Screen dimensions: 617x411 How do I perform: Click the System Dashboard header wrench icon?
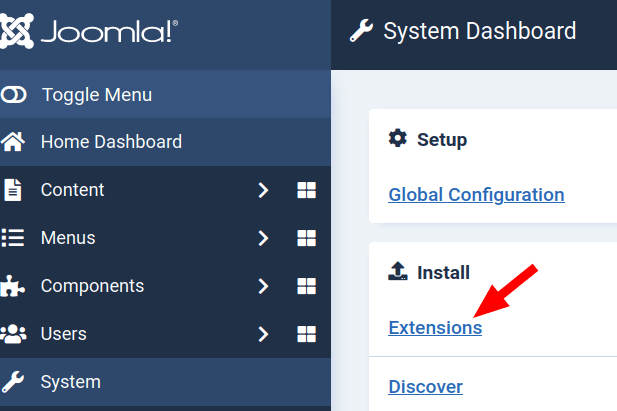click(x=361, y=30)
